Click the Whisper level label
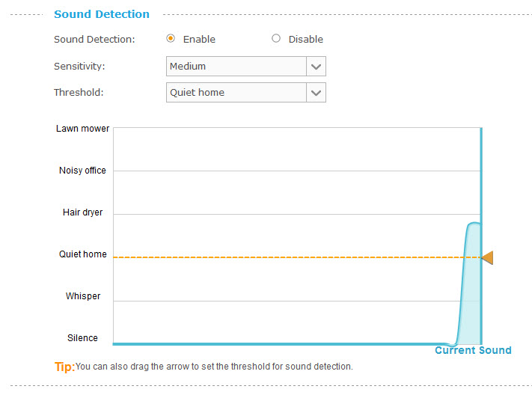The height and width of the screenshot is (398, 532). (x=82, y=296)
